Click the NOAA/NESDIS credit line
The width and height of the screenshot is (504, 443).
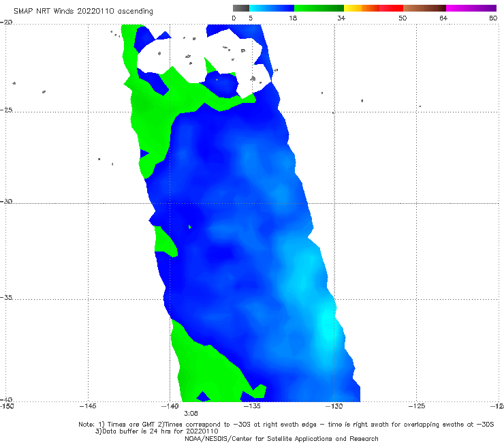[x=281, y=439]
